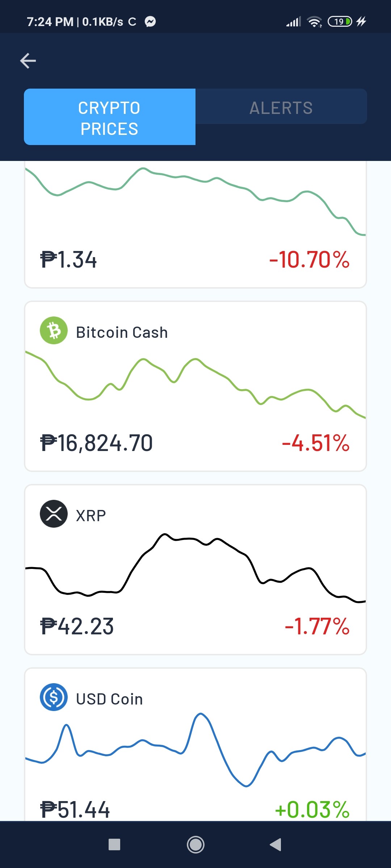The height and width of the screenshot is (868, 391).
Task: Tap the Android recent apps square
Action: click(x=114, y=845)
